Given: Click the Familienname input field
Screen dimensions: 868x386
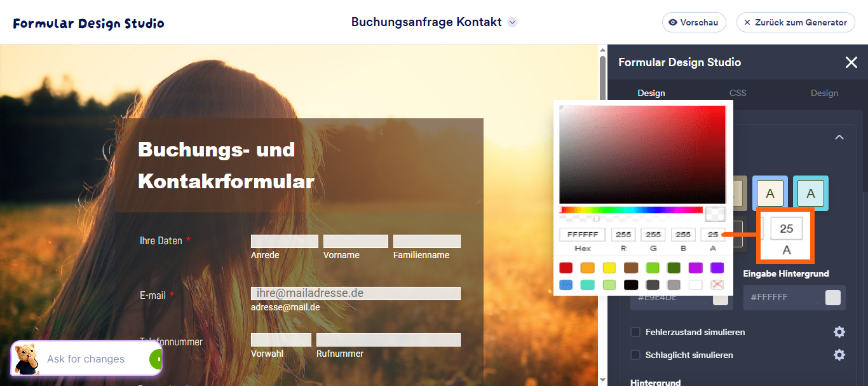Looking at the screenshot, I should point(427,242).
